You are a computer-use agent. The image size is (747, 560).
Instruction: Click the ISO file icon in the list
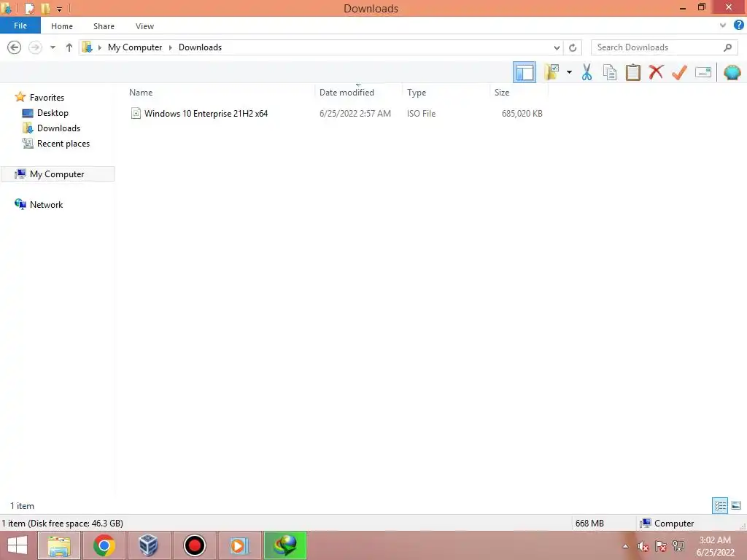(136, 113)
